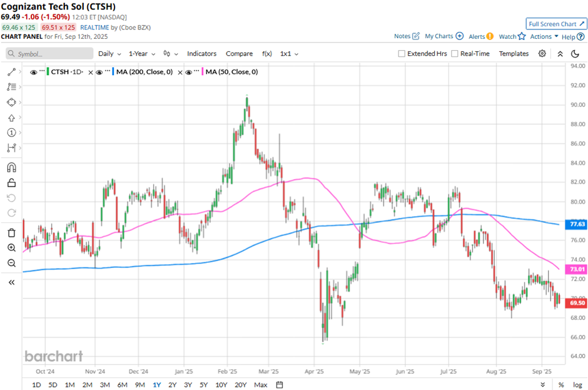Select the Max time range
This screenshot has height=390, width=588.
point(261,385)
